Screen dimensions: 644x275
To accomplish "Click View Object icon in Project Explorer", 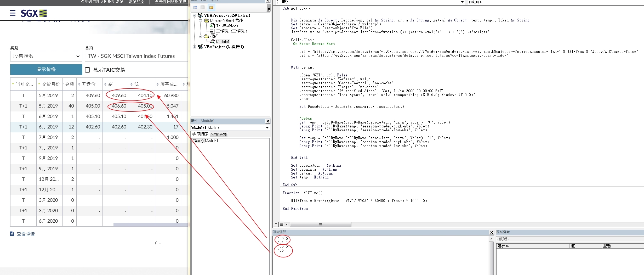I will point(203,7).
